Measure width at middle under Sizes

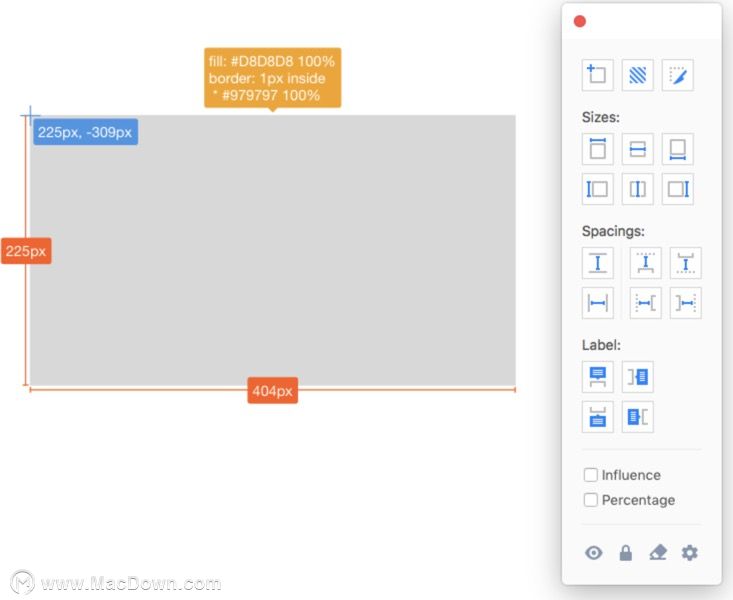click(x=638, y=149)
